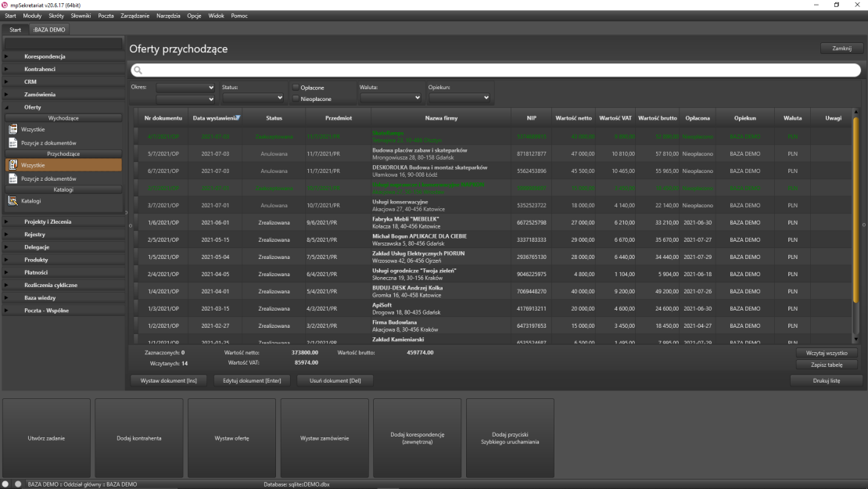The height and width of the screenshot is (489, 868).
Task: Click Dodaj przyciski Szybkiego uruchamiania tile
Action: (510, 438)
